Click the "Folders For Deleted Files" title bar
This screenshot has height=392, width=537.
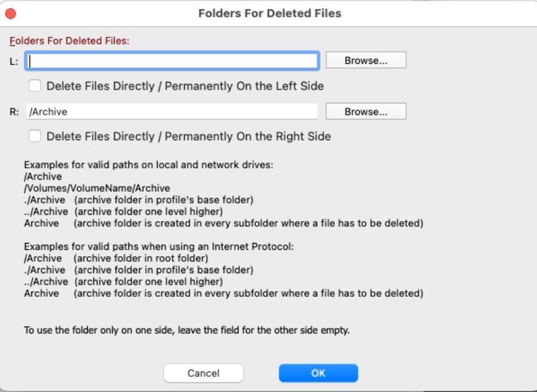(x=270, y=13)
